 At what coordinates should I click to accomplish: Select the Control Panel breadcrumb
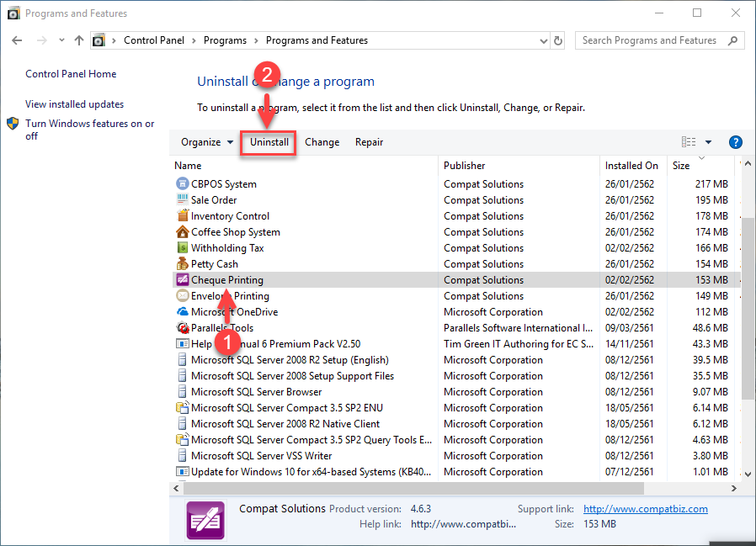click(154, 40)
